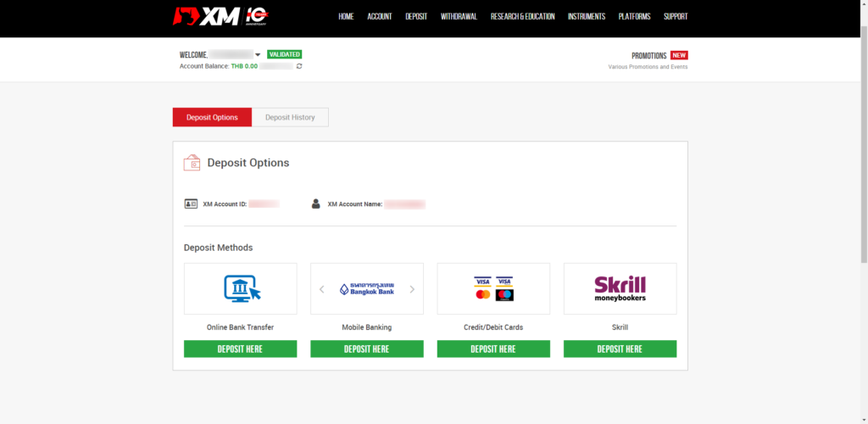
Task: Click the XM Account Name person icon
Action: [316, 204]
